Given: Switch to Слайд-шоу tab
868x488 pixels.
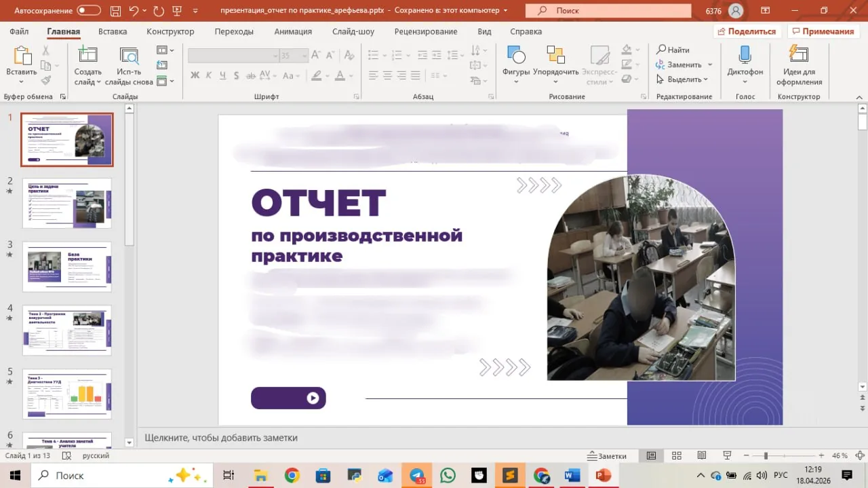Looking at the screenshot, I should pos(353,31).
